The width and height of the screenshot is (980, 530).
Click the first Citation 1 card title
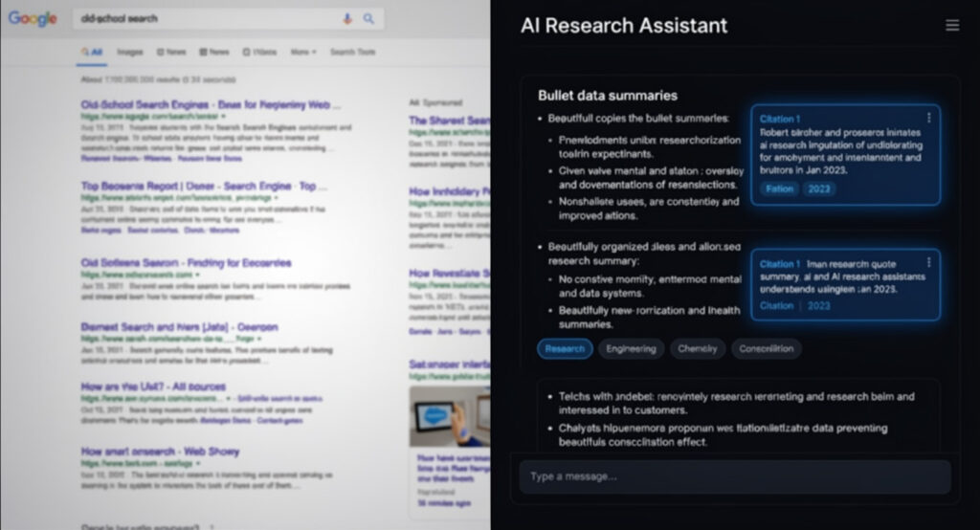[x=779, y=119]
